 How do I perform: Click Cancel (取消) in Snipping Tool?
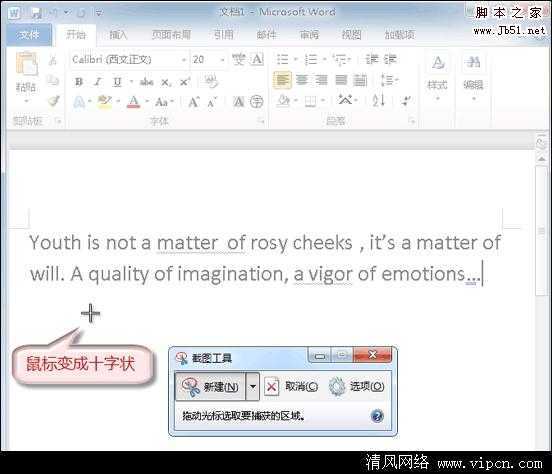coord(291,387)
